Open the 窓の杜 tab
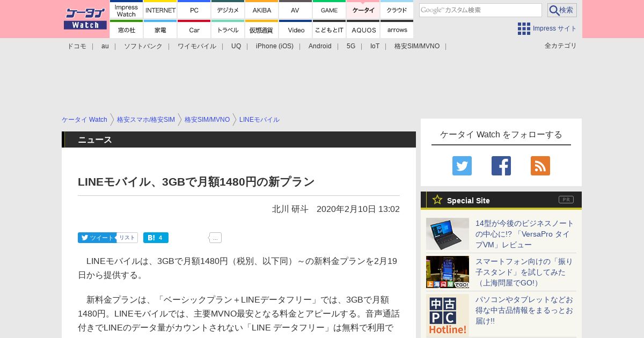The height and width of the screenshot is (338, 644). [x=126, y=30]
